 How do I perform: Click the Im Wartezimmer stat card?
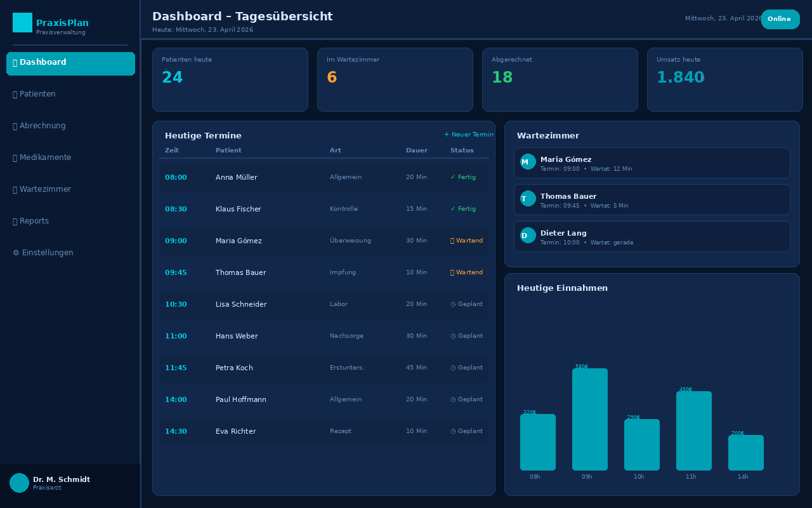tap(395, 79)
